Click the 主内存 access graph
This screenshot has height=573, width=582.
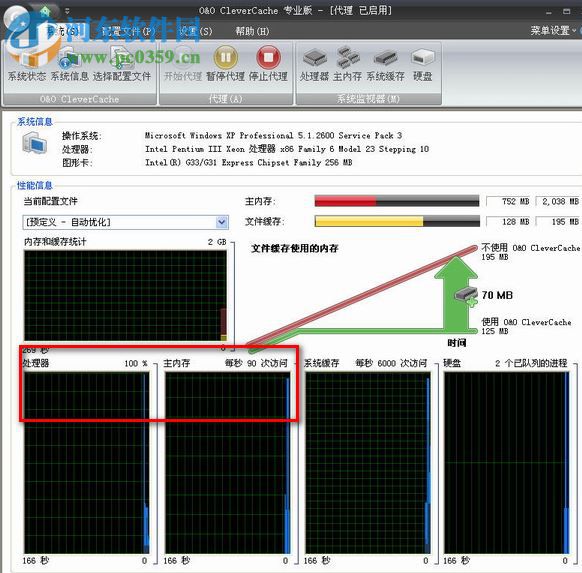(228, 463)
